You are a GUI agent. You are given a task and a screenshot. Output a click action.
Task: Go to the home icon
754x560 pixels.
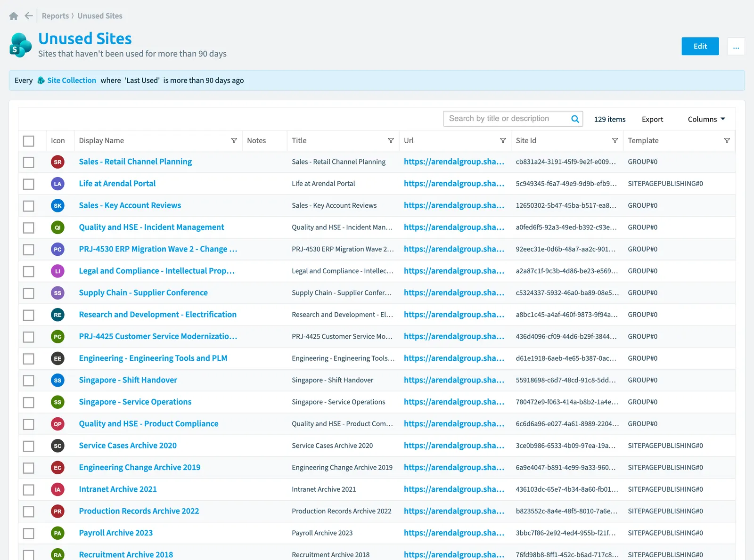point(14,16)
